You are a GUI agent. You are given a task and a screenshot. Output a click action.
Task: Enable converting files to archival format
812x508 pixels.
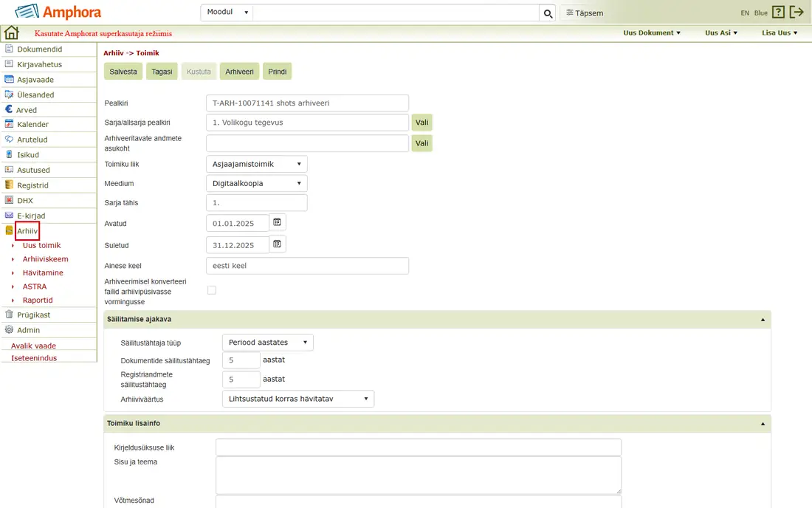(x=211, y=290)
